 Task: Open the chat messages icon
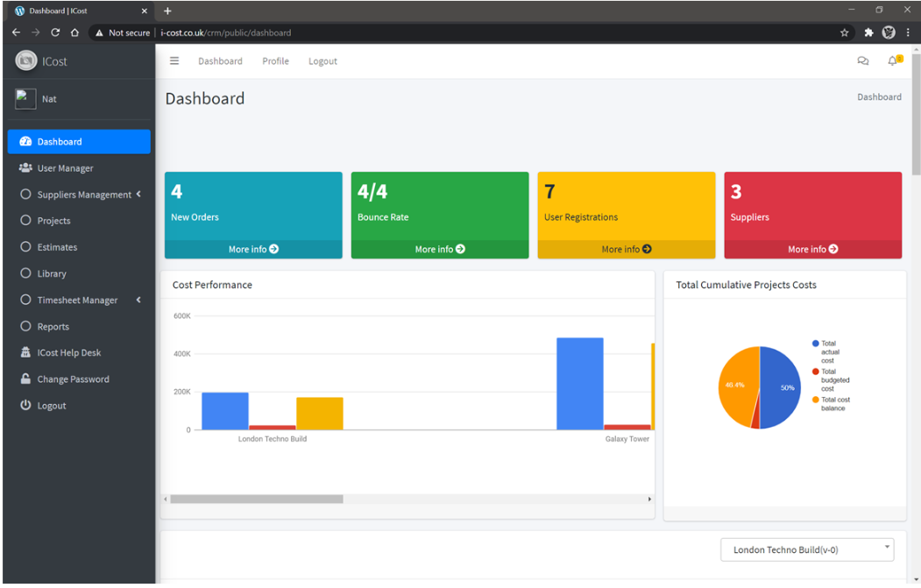tap(862, 61)
